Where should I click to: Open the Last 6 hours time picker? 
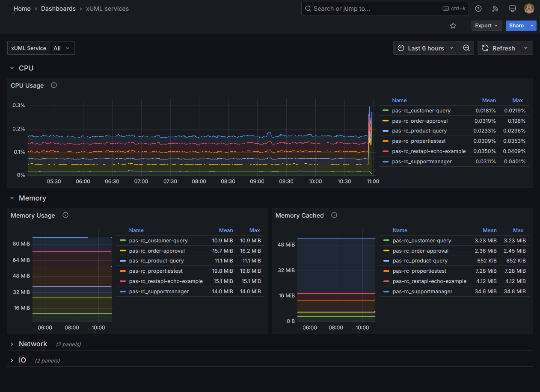[426, 48]
